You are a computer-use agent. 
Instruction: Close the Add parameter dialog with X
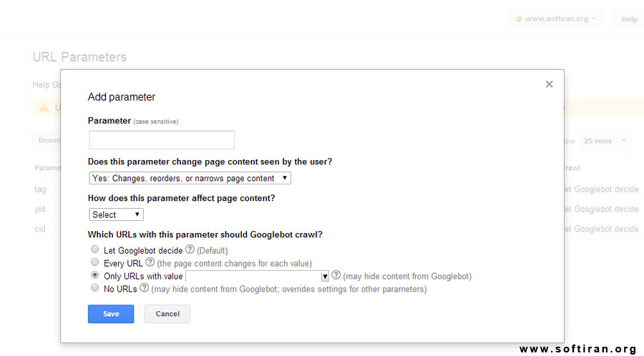coord(549,84)
